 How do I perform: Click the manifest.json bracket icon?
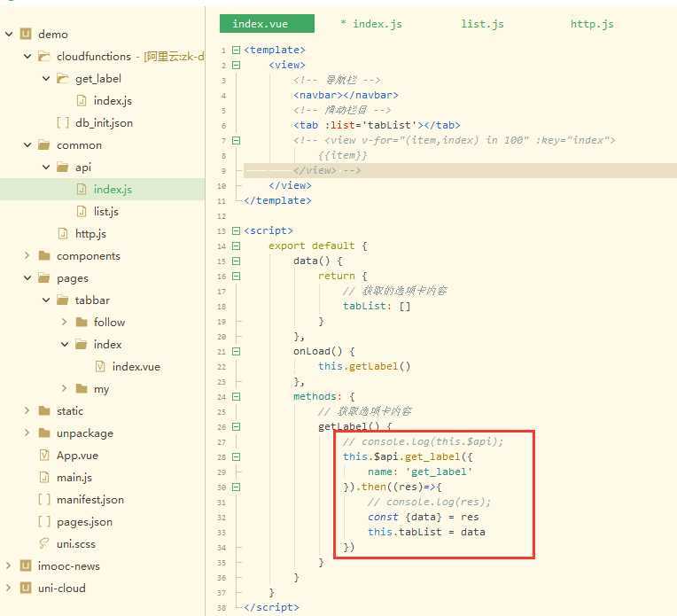click(x=44, y=499)
